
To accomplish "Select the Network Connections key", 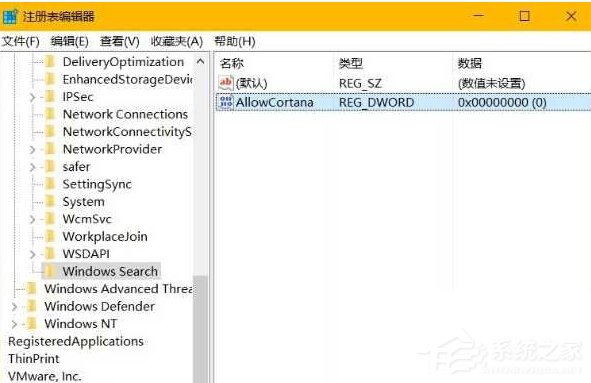I will tap(125, 114).
